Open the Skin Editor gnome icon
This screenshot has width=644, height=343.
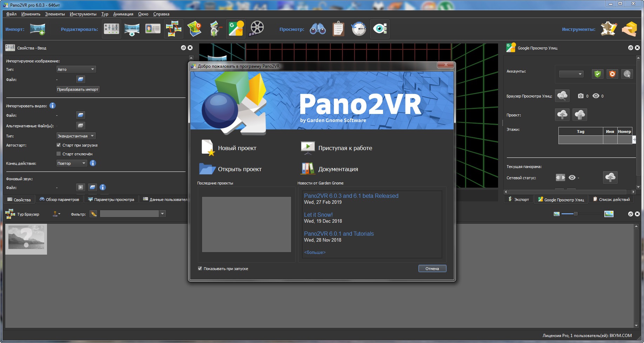pyautogui.click(x=215, y=29)
